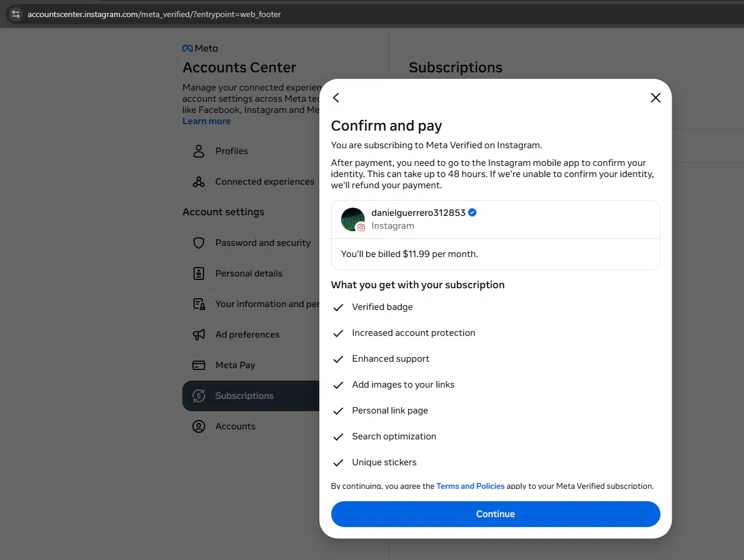Click the checkmark beside Verified badge
Viewport: 744px width, 560px height.
click(338, 307)
